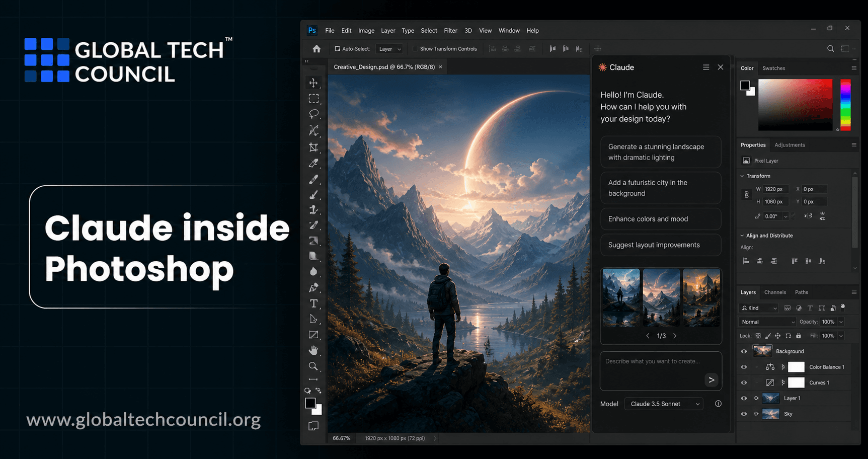Open the Opacity dropdown arrow
The image size is (868, 459).
pyautogui.click(x=841, y=322)
